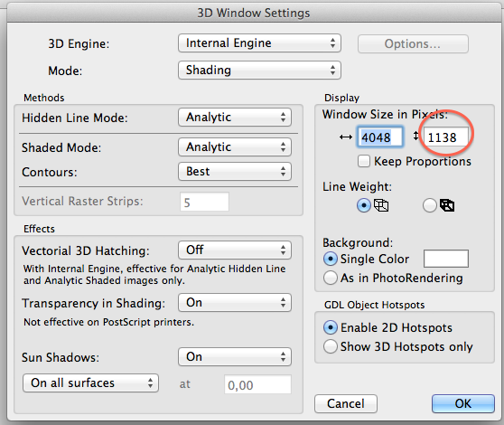Image resolution: width=504 pixels, height=425 pixels.
Task: Click the Vertical Raster Strips label
Action: 82,201
